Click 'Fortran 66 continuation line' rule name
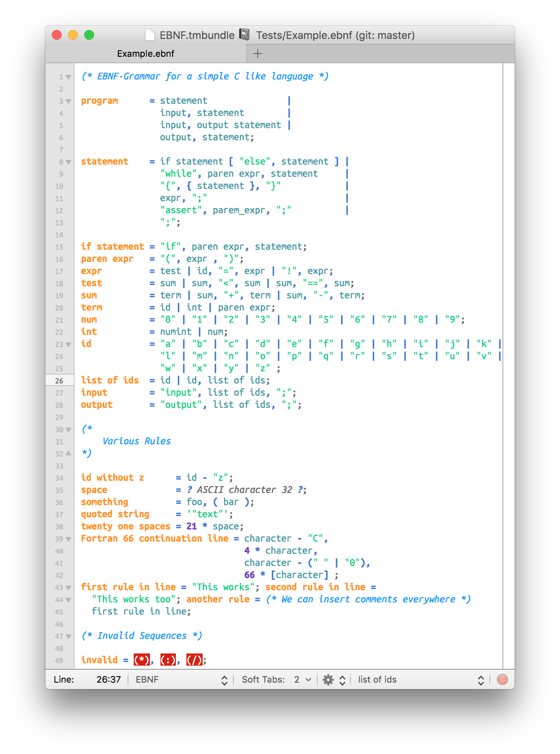Screen dimensions: 560x754 click(155, 538)
